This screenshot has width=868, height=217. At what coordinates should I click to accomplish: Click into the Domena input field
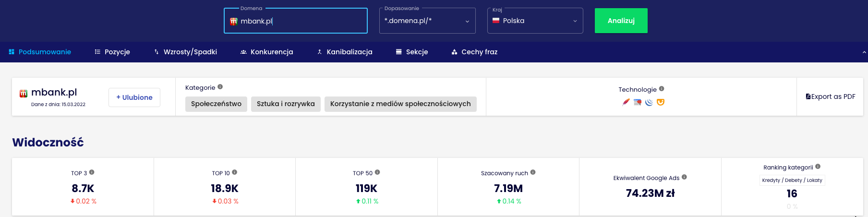coord(296,21)
